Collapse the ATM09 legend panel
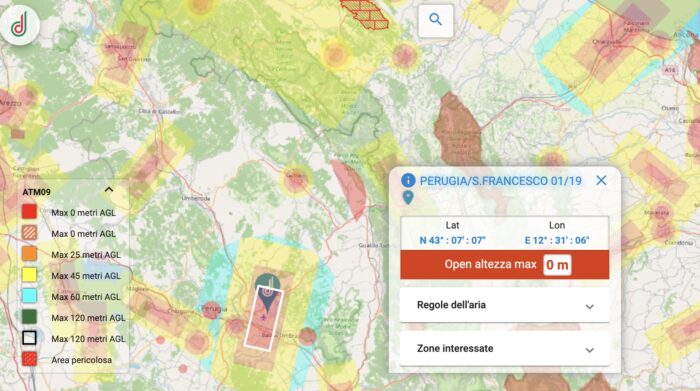 pos(109,190)
